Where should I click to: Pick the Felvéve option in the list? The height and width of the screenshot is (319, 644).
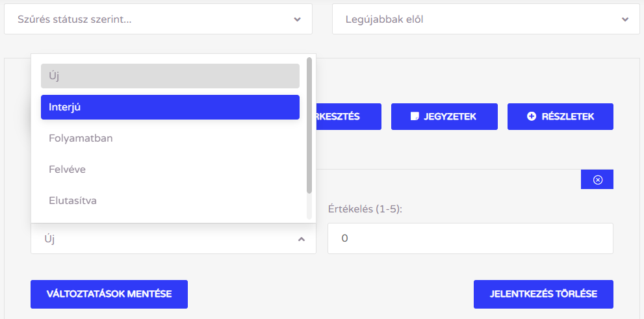tap(170, 170)
